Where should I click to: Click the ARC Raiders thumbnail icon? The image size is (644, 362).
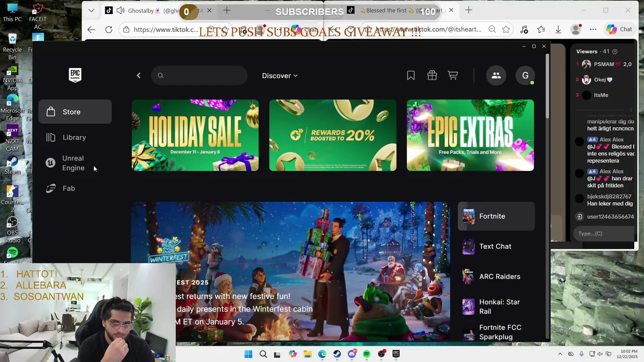click(x=468, y=277)
